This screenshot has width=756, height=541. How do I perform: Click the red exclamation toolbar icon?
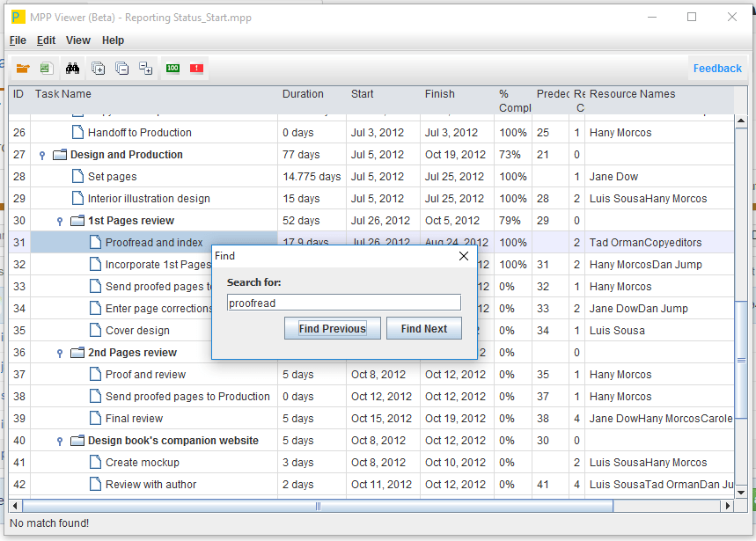click(x=195, y=68)
